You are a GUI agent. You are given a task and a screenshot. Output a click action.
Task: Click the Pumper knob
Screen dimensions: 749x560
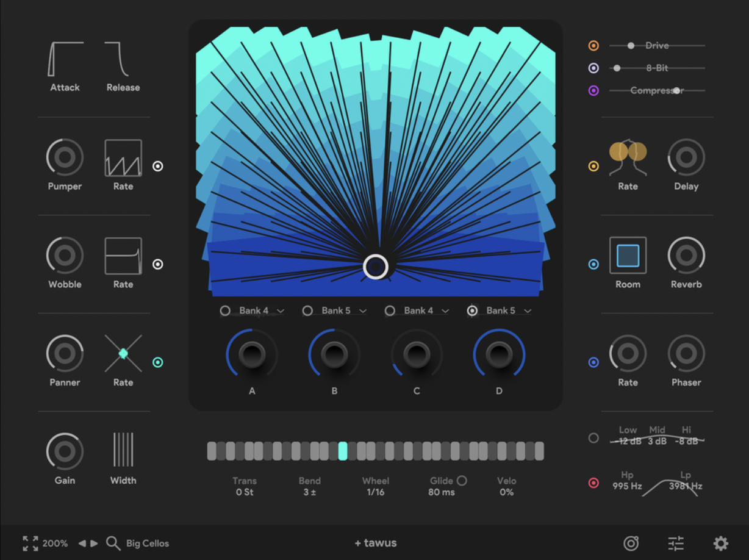65,157
